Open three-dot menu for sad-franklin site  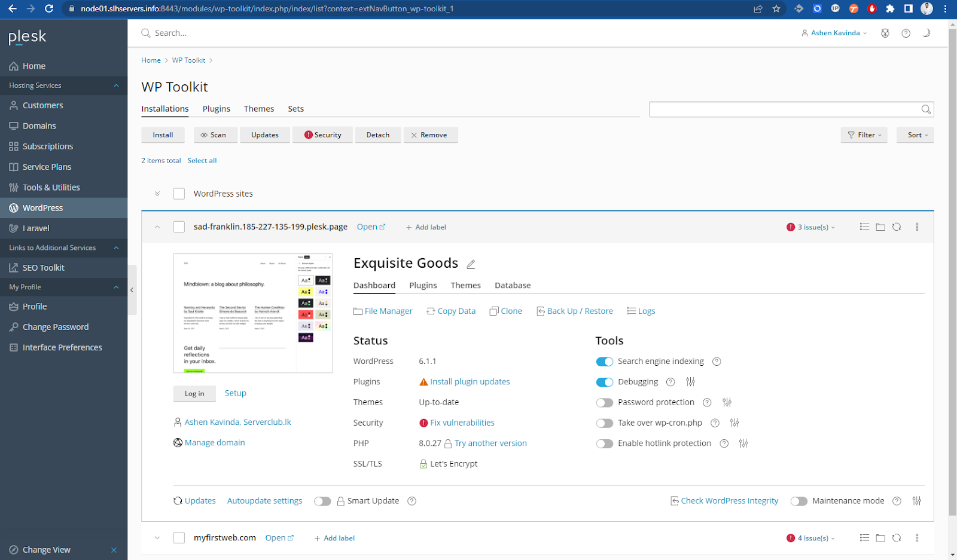click(917, 227)
